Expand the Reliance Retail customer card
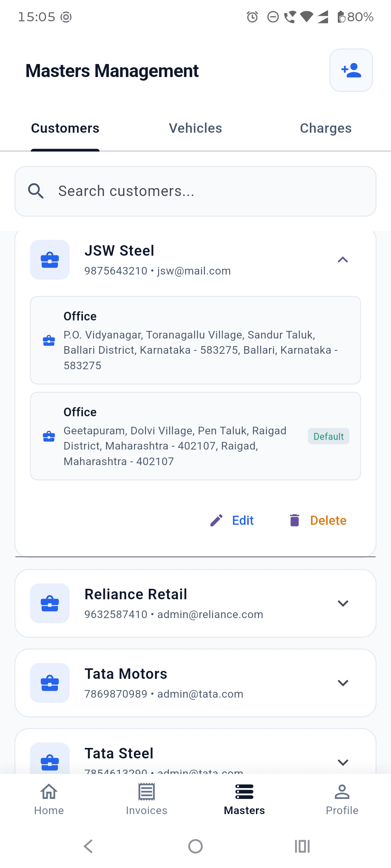The height and width of the screenshot is (868, 391). coord(343,603)
